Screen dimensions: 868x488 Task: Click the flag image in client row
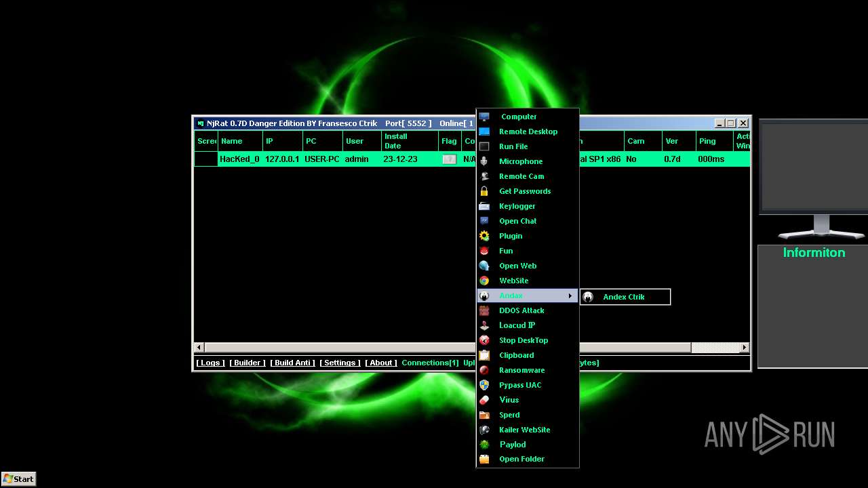pos(449,159)
